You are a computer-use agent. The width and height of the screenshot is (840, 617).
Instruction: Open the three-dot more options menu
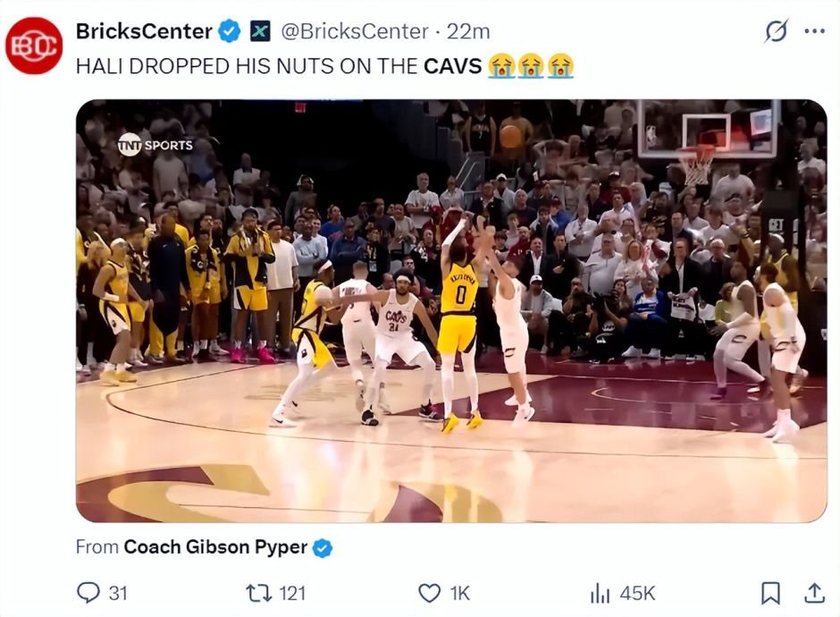click(814, 31)
